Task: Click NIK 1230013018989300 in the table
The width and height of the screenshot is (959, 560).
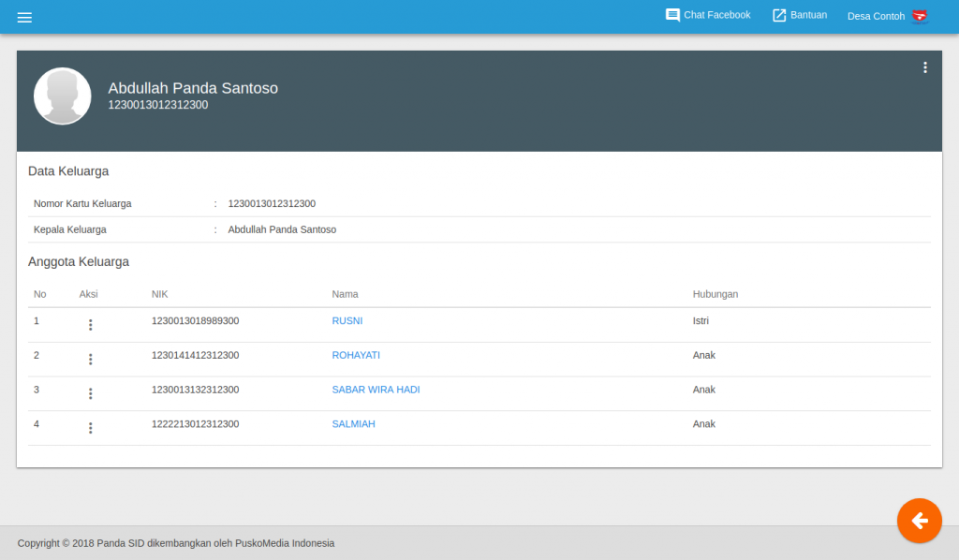Action: [195, 321]
